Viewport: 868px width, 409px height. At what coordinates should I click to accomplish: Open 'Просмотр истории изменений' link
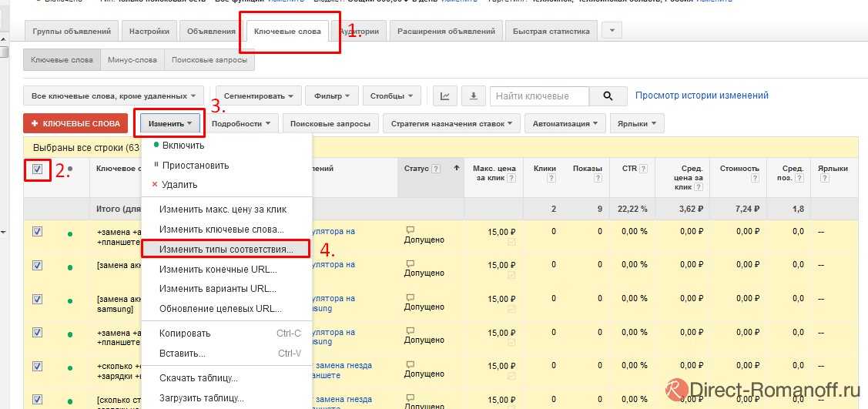tap(702, 96)
